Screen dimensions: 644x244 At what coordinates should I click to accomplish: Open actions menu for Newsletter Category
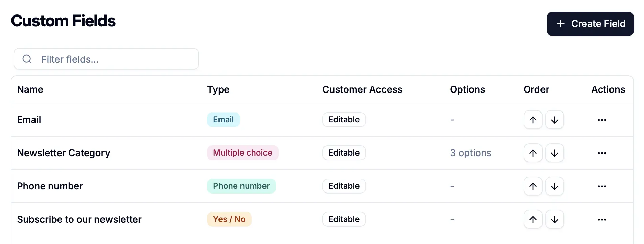click(x=602, y=153)
